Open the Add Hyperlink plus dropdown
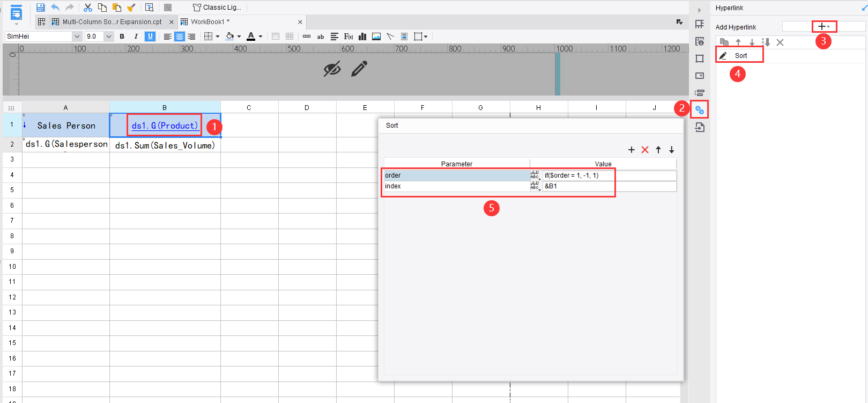 point(824,26)
